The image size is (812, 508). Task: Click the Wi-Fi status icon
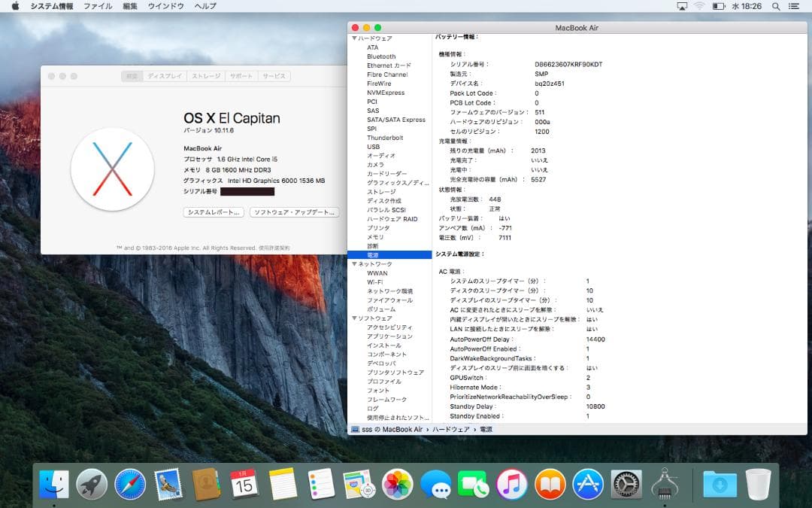(x=699, y=6)
